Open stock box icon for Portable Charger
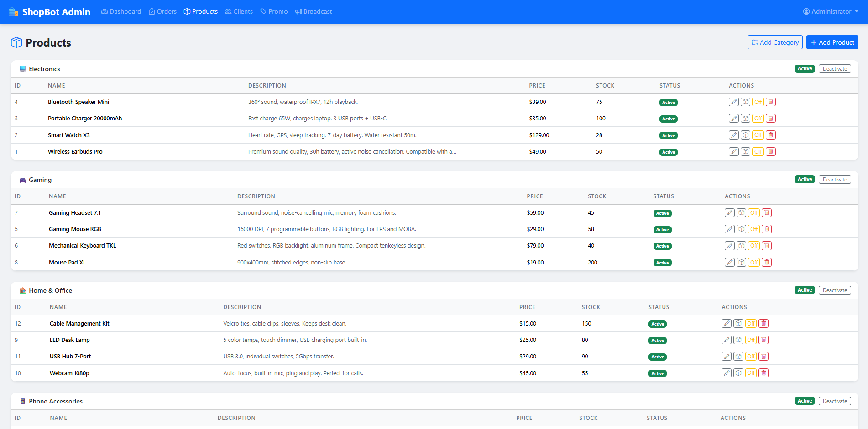This screenshot has height=429, width=868. [745, 119]
